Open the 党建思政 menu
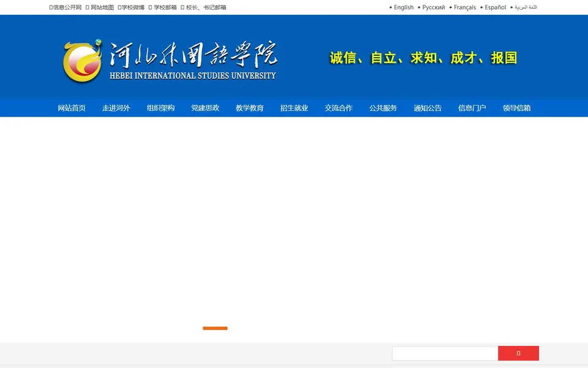Image resolution: width=588 pixels, height=368 pixels. pyautogui.click(x=205, y=108)
